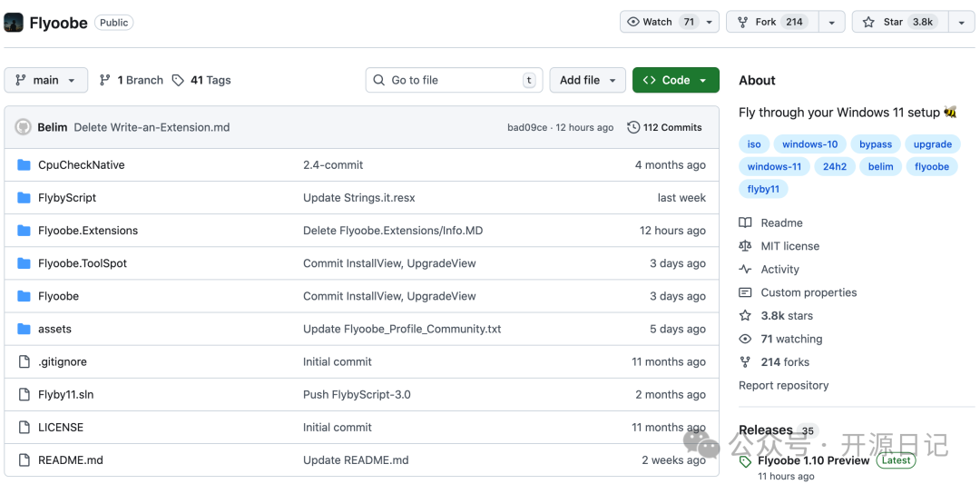The width and height of the screenshot is (980, 484).
Task: Toggle Watch for this repository
Action: pos(661,22)
